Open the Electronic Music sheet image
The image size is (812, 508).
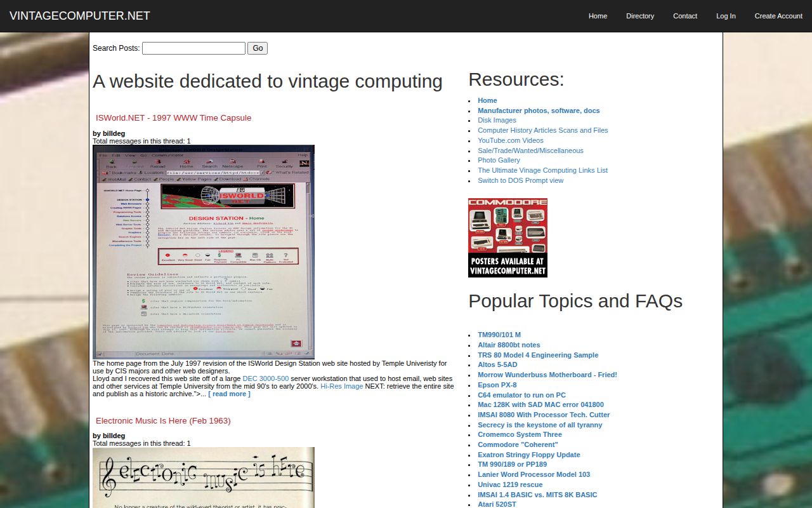(x=203, y=478)
